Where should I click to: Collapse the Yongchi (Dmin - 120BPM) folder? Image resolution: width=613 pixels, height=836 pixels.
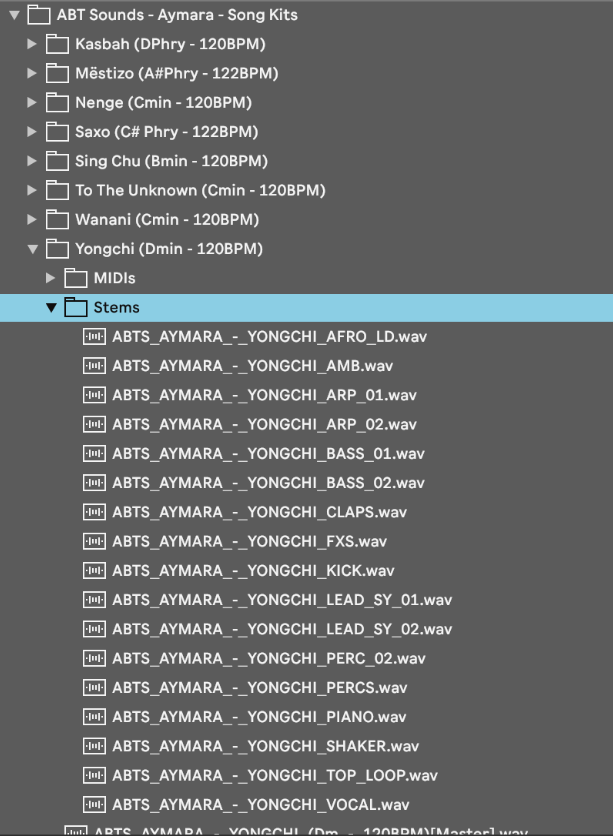33,249
